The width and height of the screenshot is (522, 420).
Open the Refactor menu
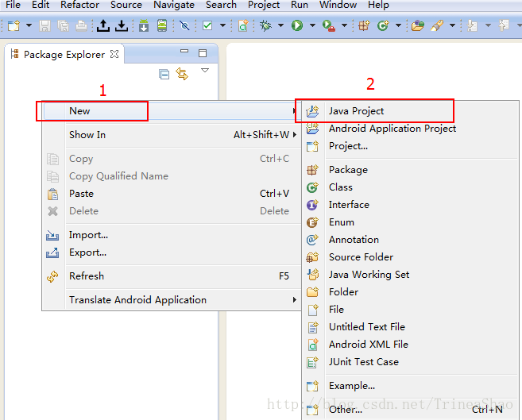point(79,5)
